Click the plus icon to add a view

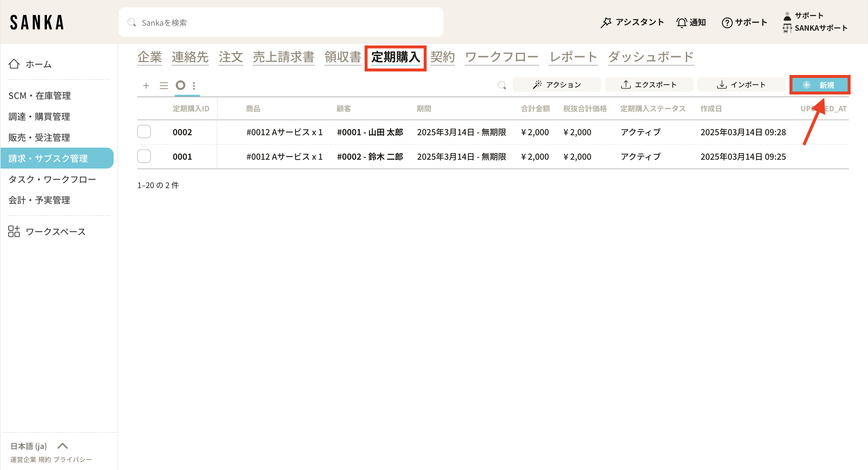(146, 86)
